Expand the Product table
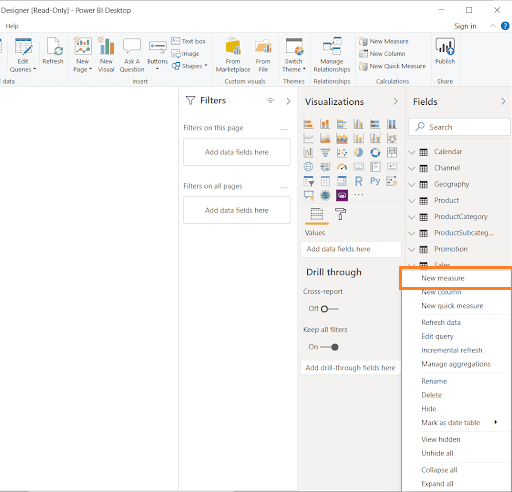This screenshot has width=512, height=492. (412, 201)
